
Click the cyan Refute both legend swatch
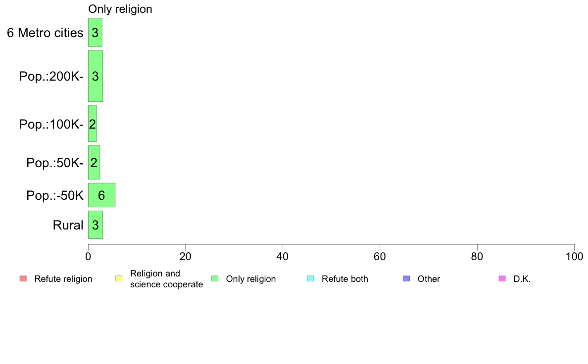pyautogui.click(x=310, y=278)
